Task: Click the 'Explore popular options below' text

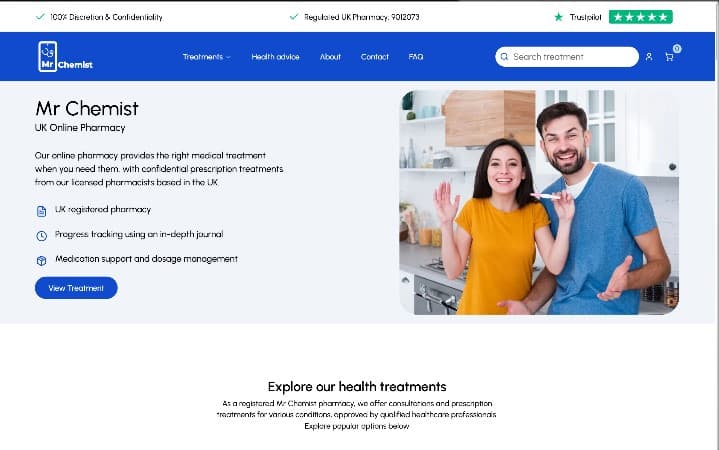Action: (357, 426)
